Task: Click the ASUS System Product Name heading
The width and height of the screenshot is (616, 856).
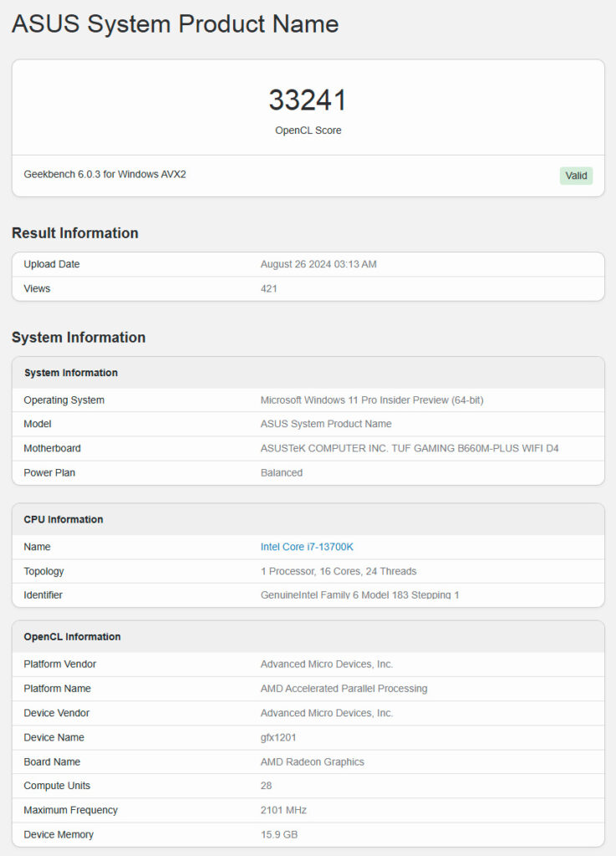Action: coord(176,24)
